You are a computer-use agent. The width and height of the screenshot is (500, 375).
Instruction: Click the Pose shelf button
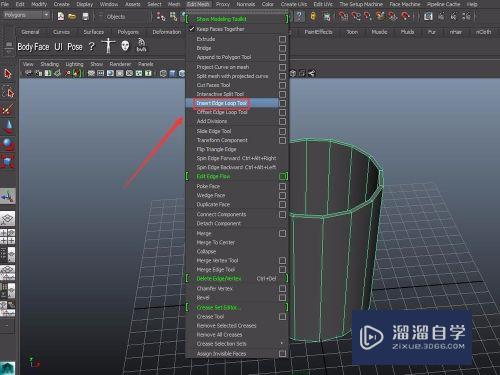pyautogui.click(x=75, y=47)
